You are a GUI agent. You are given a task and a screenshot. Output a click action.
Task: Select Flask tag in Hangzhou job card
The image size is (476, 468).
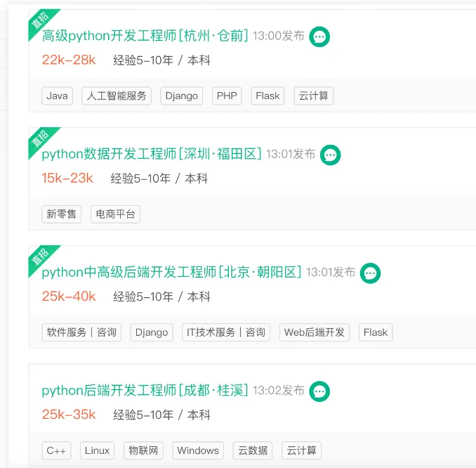(x=267, y=96)
